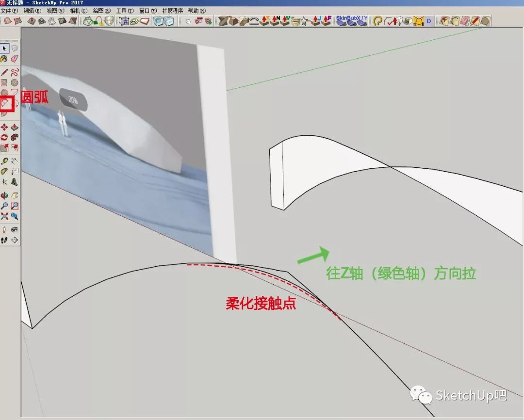Select the Freehand squiggle tool

15,72
